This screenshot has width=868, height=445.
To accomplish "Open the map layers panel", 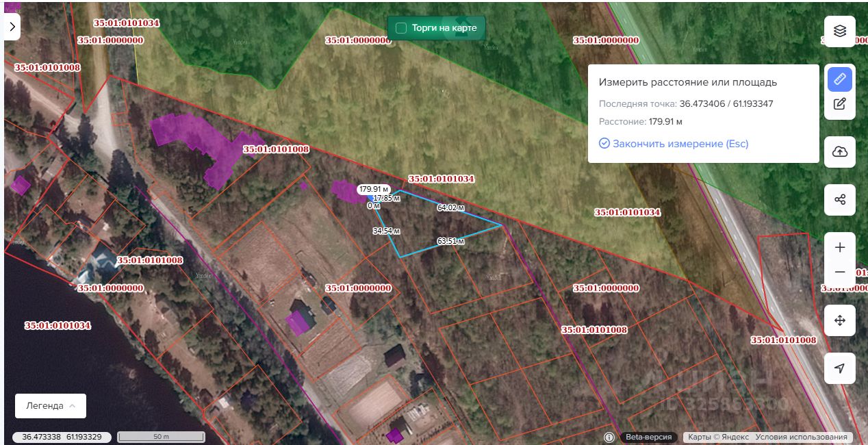I will click(x=840, y=31).
